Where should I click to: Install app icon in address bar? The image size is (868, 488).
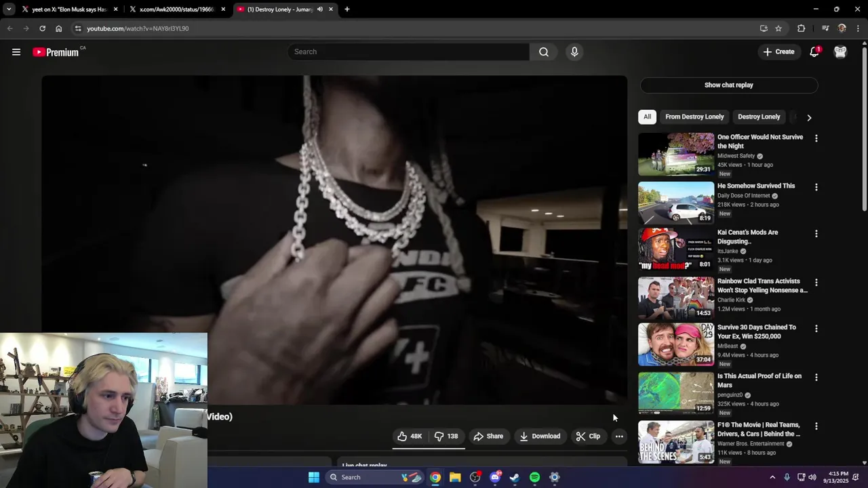click(764, 28)
